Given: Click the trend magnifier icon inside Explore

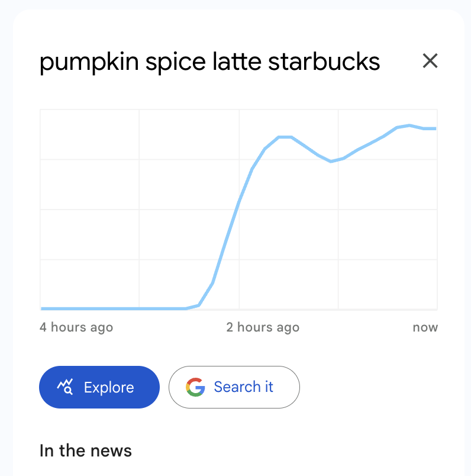Looking at the screenshot, I should click(x=64, y=387).
